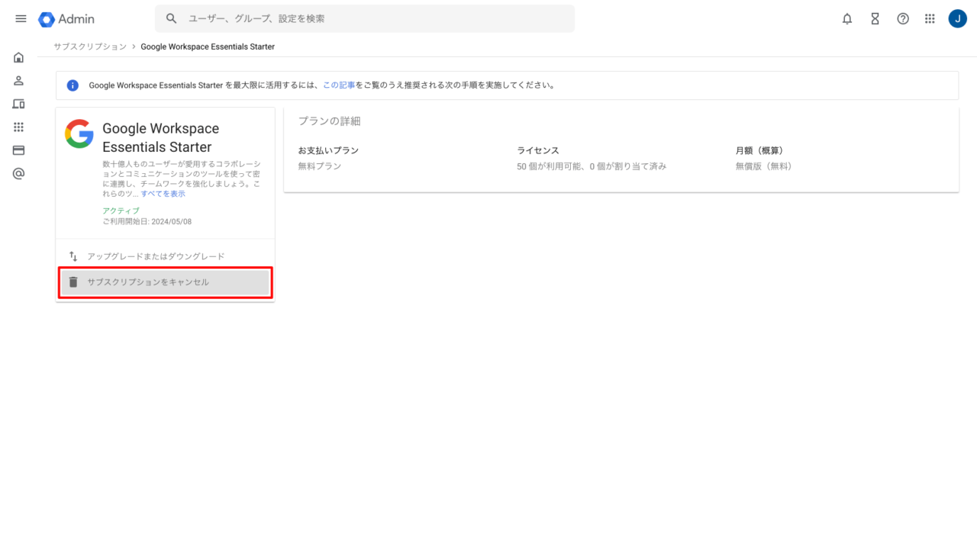This screenshot has width=977, height=560.
Task: Open the notifications bell
Action: pyautogui.click(x=847, y=19)
